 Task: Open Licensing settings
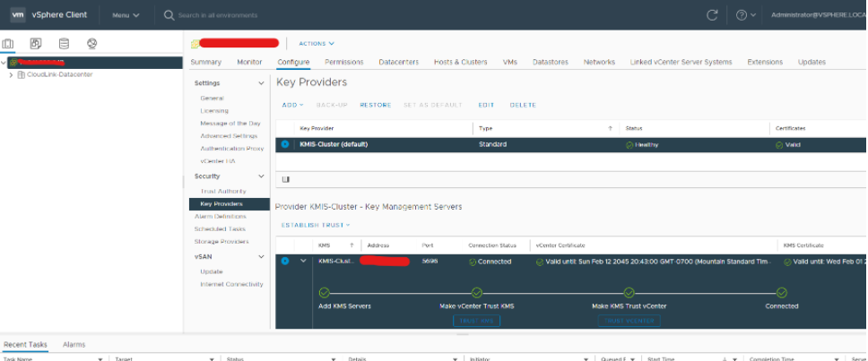(x=214, y=110)
